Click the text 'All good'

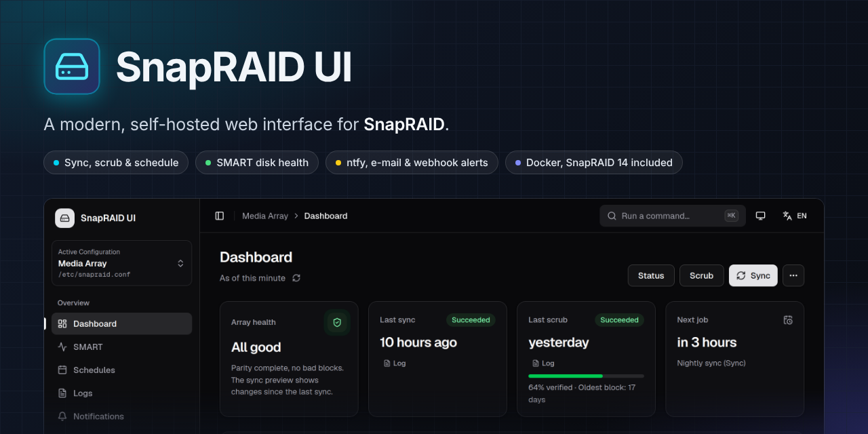tap(256, 347)
